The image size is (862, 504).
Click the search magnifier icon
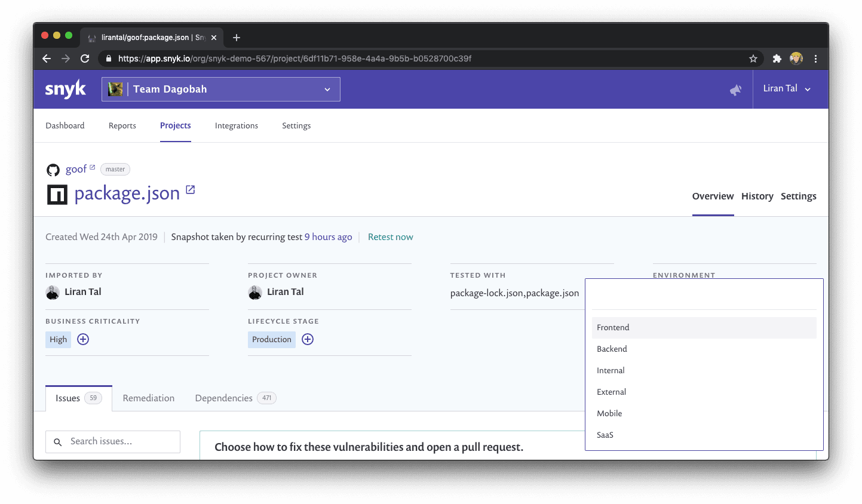point(58,442)
